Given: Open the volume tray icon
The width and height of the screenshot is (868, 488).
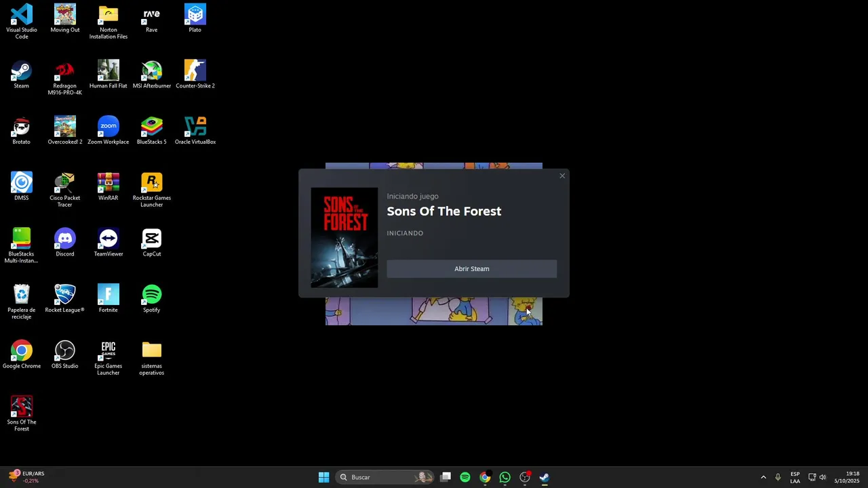Looking at the screenshot, I should coord(823,477).
